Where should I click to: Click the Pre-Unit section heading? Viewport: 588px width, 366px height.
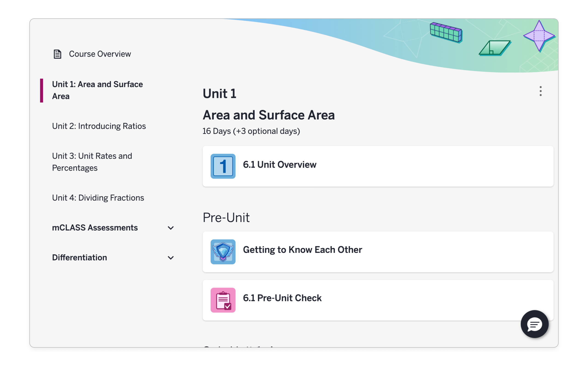[x=226, y=217]
